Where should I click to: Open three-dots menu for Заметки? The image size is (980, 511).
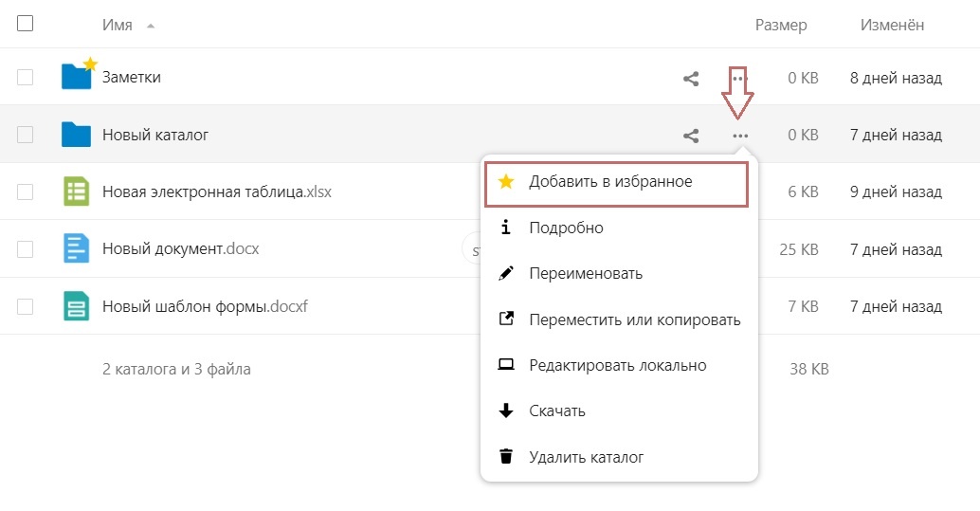click(738, 78)
